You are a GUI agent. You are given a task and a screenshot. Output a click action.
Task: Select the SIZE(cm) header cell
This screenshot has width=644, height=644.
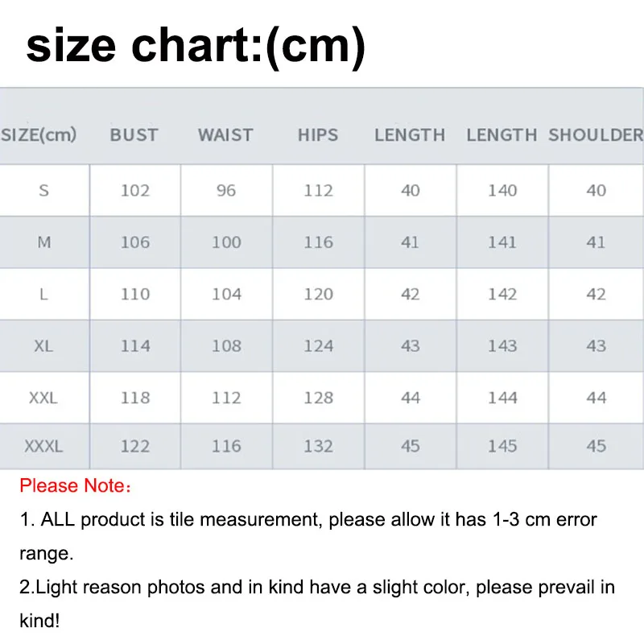(x=39, y=135)
